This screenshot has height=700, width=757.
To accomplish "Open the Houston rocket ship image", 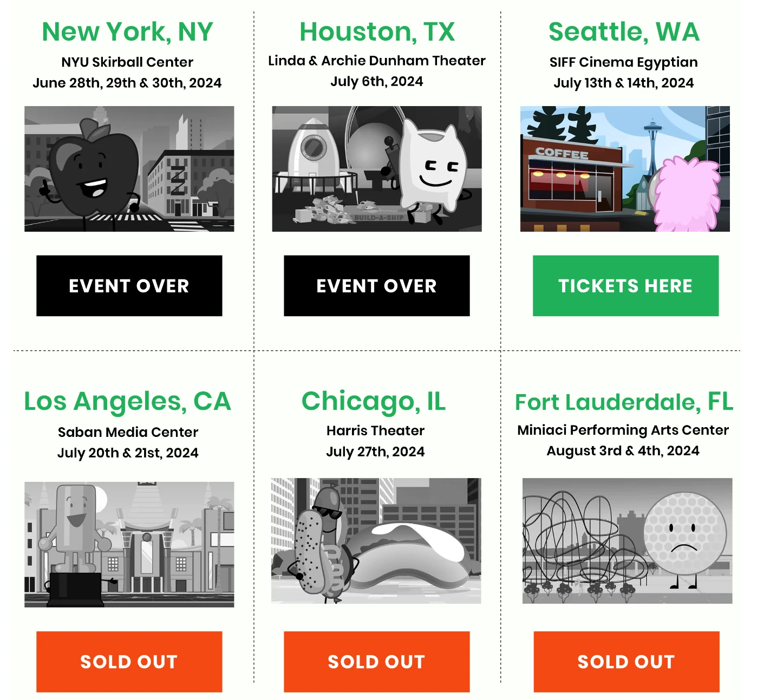I will (377, 169).
